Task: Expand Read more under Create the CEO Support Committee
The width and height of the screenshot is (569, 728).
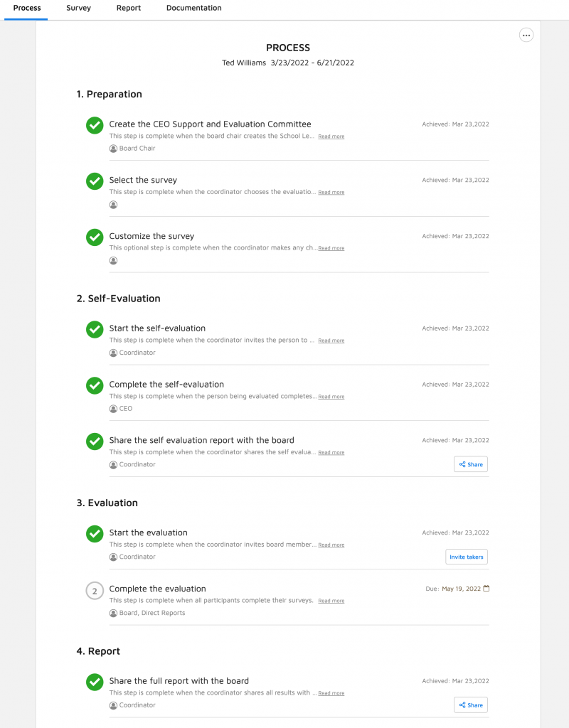Action: pyautogui.click(x=331, y=136)
